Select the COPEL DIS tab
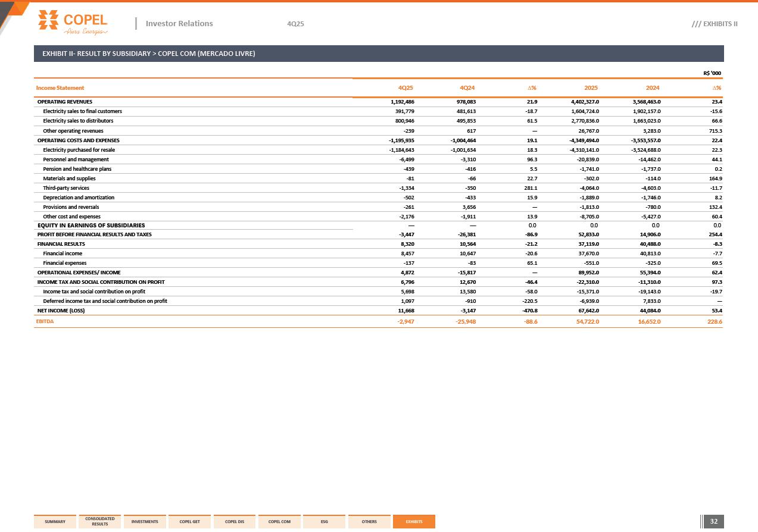 coord(235,522)
